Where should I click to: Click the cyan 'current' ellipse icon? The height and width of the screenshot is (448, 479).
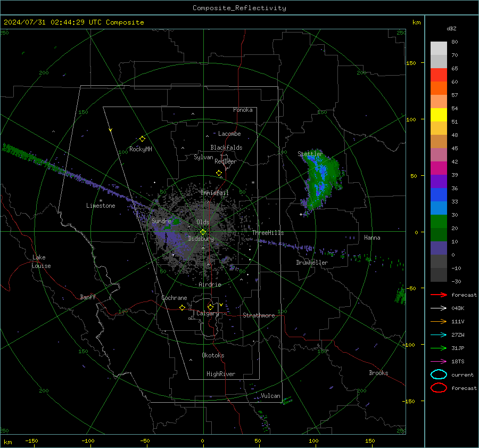(x=439, y=374)
